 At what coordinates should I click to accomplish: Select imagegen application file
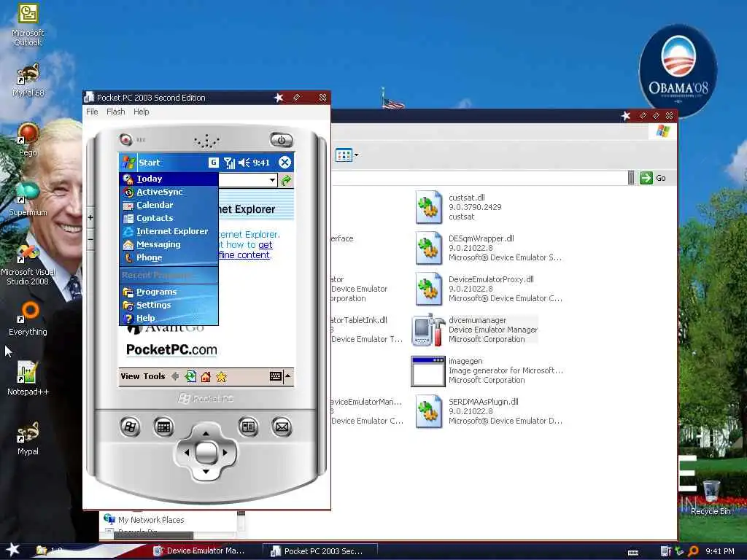click(x=488, y=370)
